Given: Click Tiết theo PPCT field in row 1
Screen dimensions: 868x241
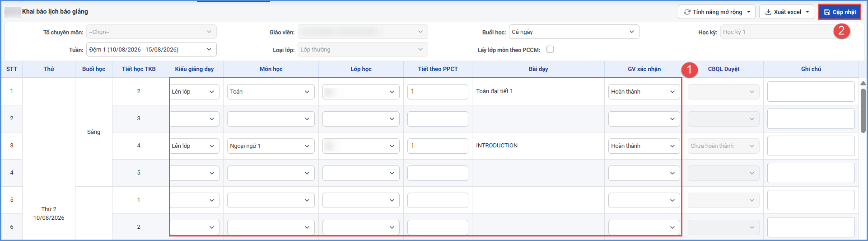Looking at the screenshot, I should [438, 92].
